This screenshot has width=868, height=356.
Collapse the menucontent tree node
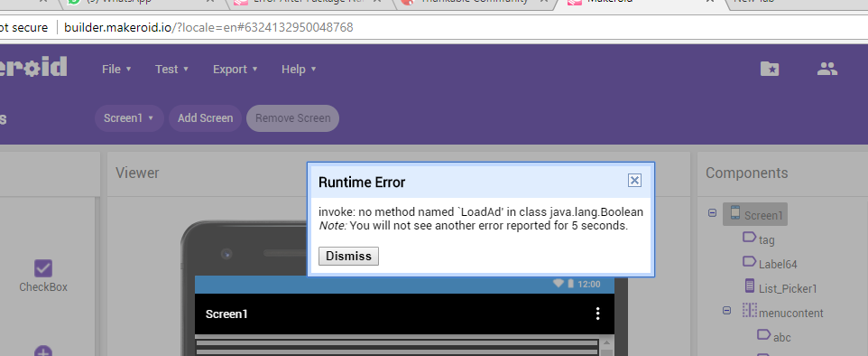click(x=727, y=311)
